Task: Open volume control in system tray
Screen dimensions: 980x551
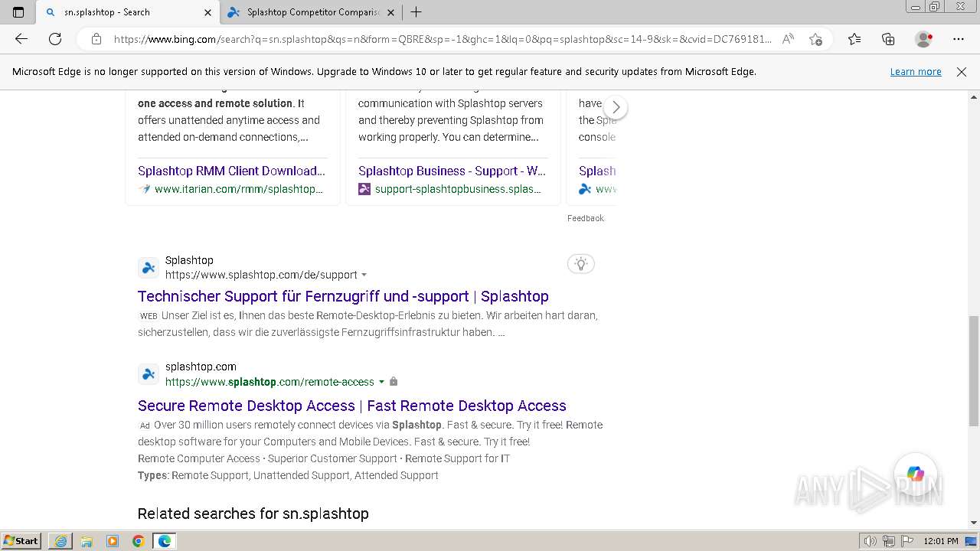Action: point(870,541)
